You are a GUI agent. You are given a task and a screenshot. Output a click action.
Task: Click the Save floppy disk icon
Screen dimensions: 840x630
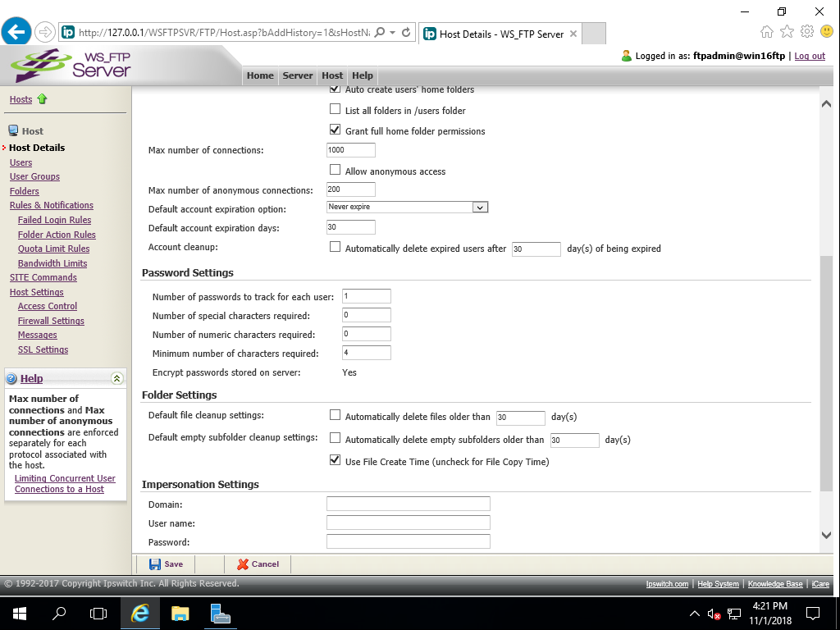click(155, 564)
